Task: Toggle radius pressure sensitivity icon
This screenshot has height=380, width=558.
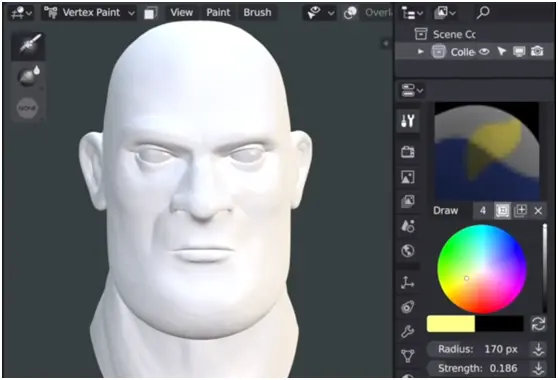Action: [x=539, y=349]
